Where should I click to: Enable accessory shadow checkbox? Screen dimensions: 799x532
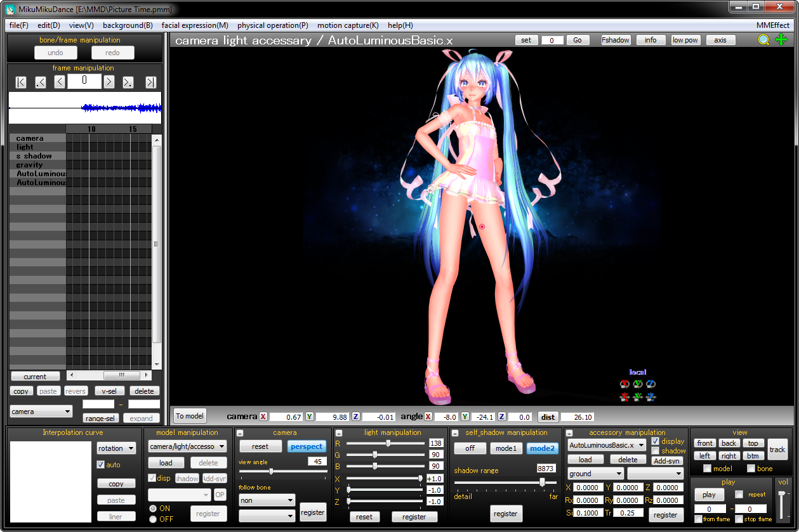click(x=656, y=451)
